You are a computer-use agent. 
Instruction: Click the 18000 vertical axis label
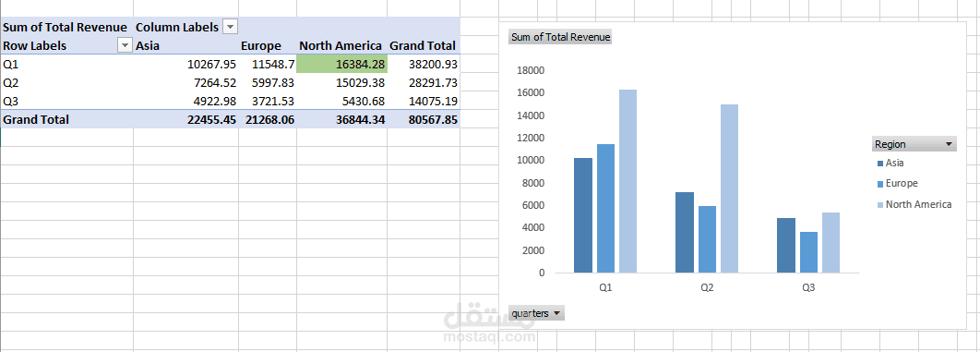(532, 70)
